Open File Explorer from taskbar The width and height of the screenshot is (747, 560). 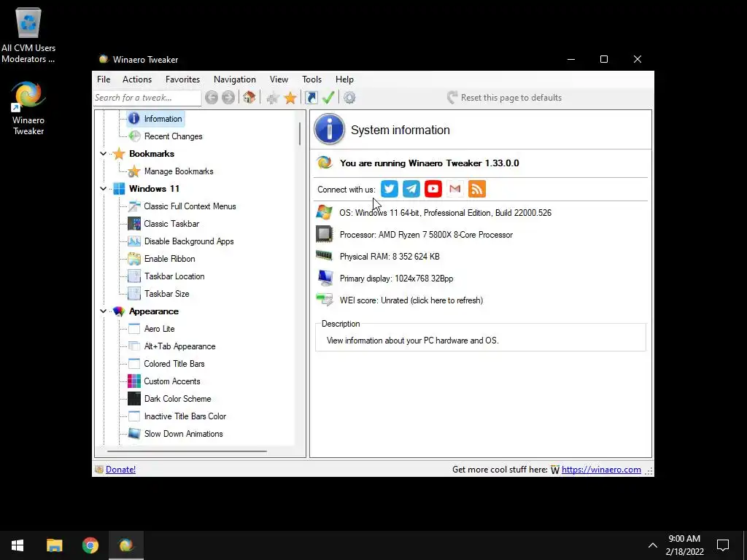[x=54, y=545]
